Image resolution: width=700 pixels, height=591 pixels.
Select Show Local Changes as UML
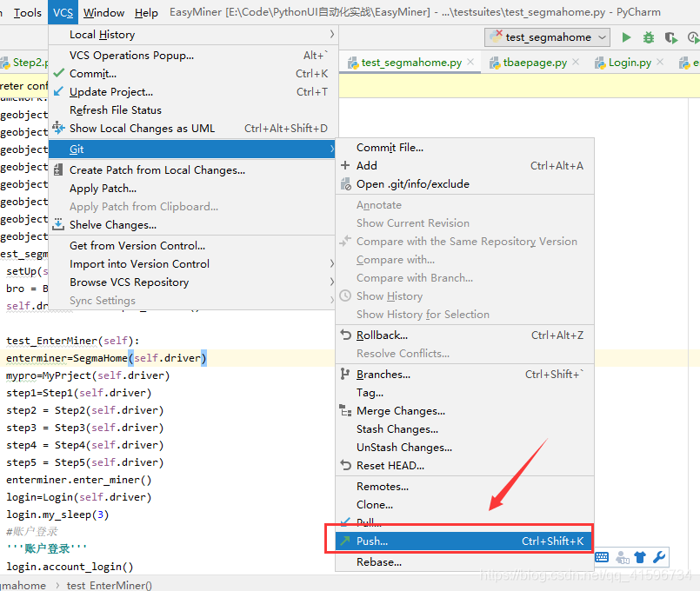pos(192,129)
